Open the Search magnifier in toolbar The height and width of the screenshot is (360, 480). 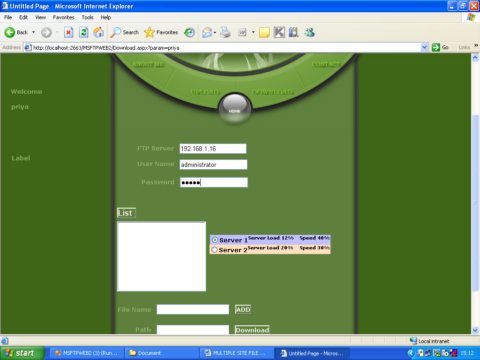(x=124, y=32)
